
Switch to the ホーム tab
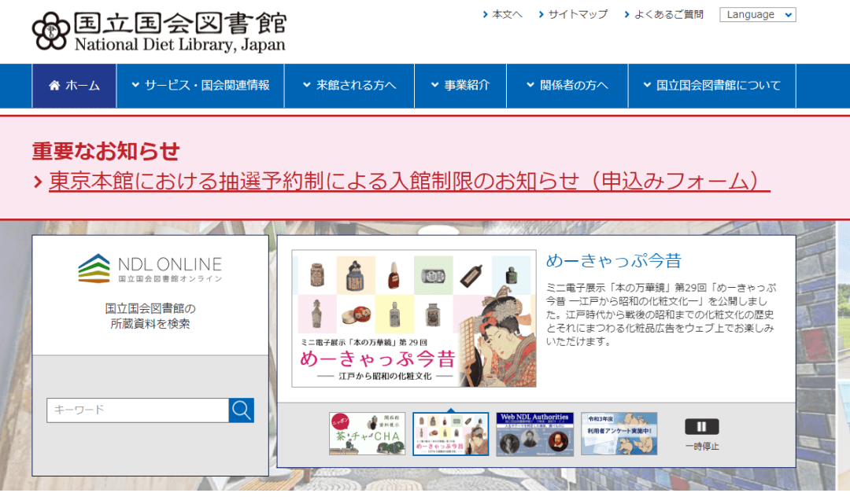click(x=73, y=86)
